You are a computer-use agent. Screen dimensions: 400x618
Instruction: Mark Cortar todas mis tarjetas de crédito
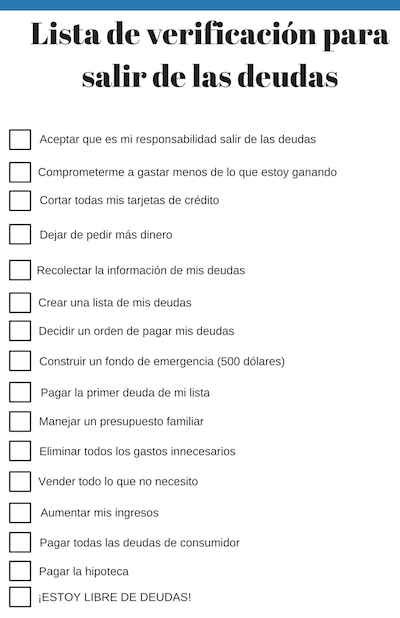point(20,201)
